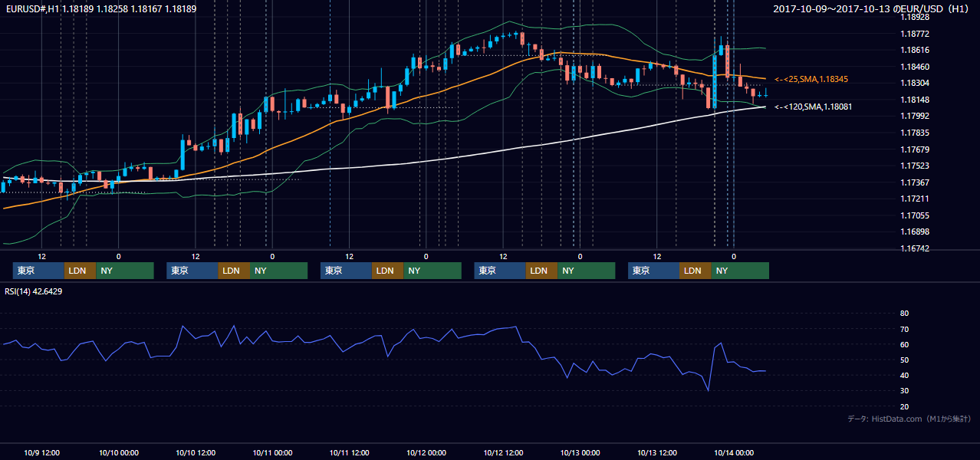Select the RSI scale value 70

click(x=905, y=329)
